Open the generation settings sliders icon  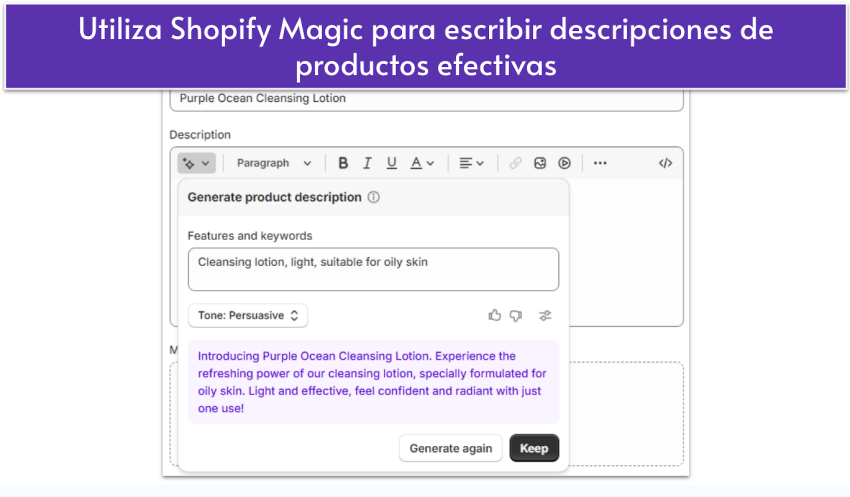[x=545, y=315]
